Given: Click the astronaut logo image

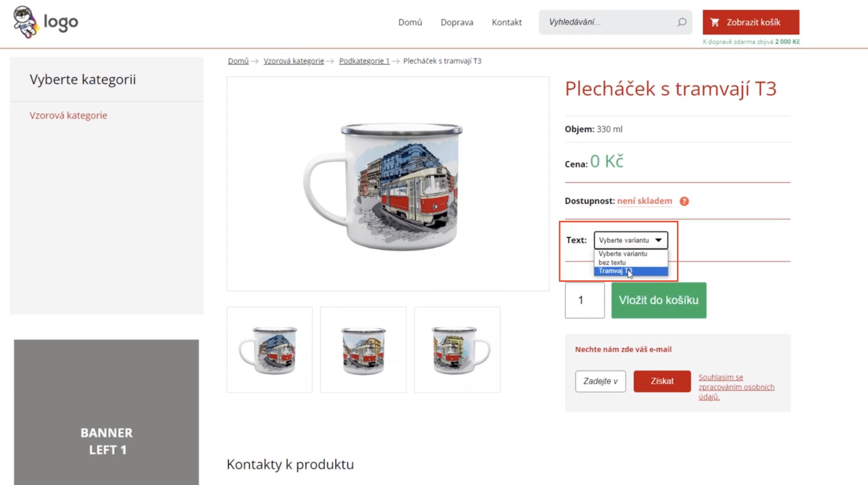Looking at the screenshot, I should click(x=26, y=22).
